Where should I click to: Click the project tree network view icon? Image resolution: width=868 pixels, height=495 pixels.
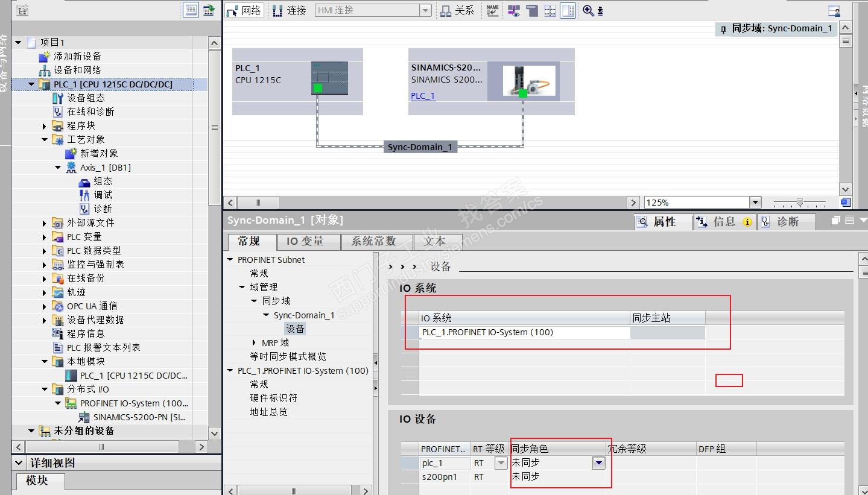click(22, 10)
